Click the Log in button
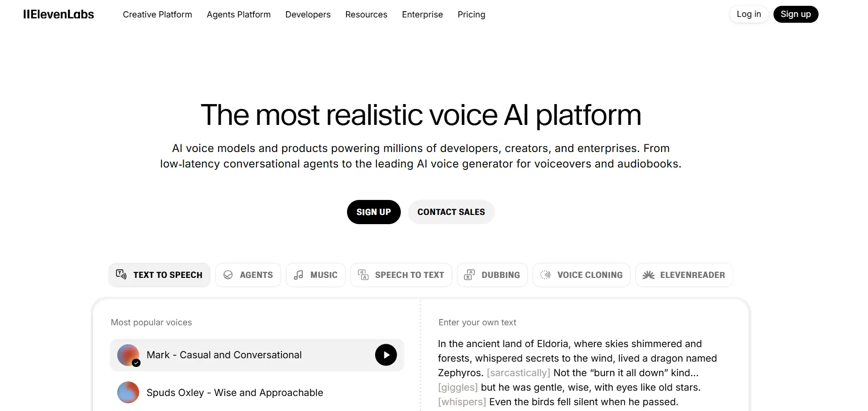The height and width of the screenshot is (411, 868). (x=748, y=14)
